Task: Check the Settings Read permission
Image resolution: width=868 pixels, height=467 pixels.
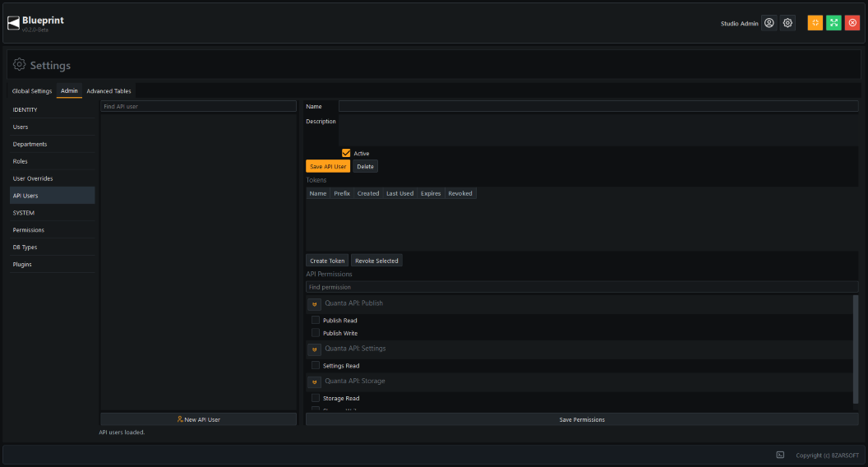Action: [316, 365]
